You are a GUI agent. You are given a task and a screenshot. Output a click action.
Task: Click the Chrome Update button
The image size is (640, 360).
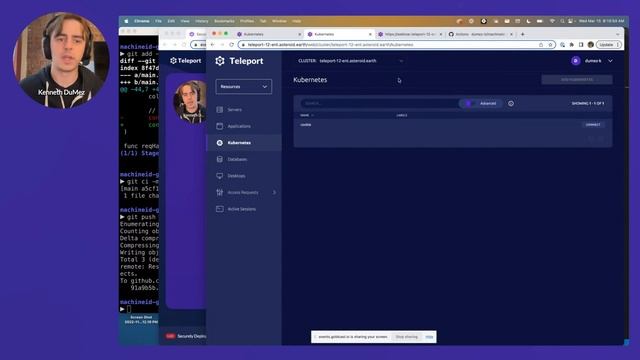click(609, 44)
